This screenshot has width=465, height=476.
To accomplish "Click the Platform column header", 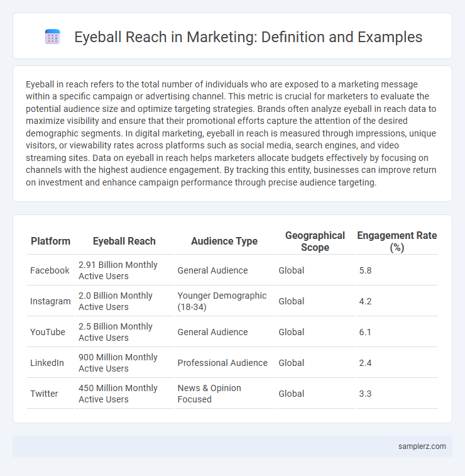I will click(50, 241).
